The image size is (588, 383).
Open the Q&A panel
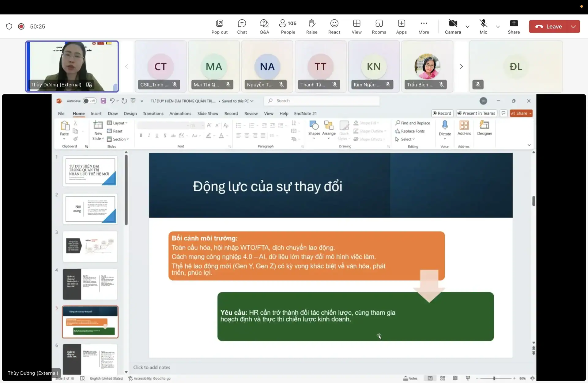point(264,27)
